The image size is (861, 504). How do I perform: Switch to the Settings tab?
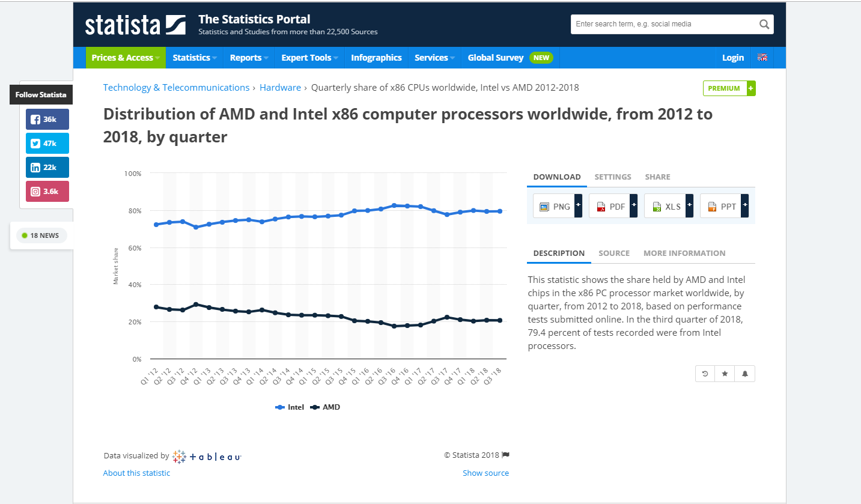[613, 177]
